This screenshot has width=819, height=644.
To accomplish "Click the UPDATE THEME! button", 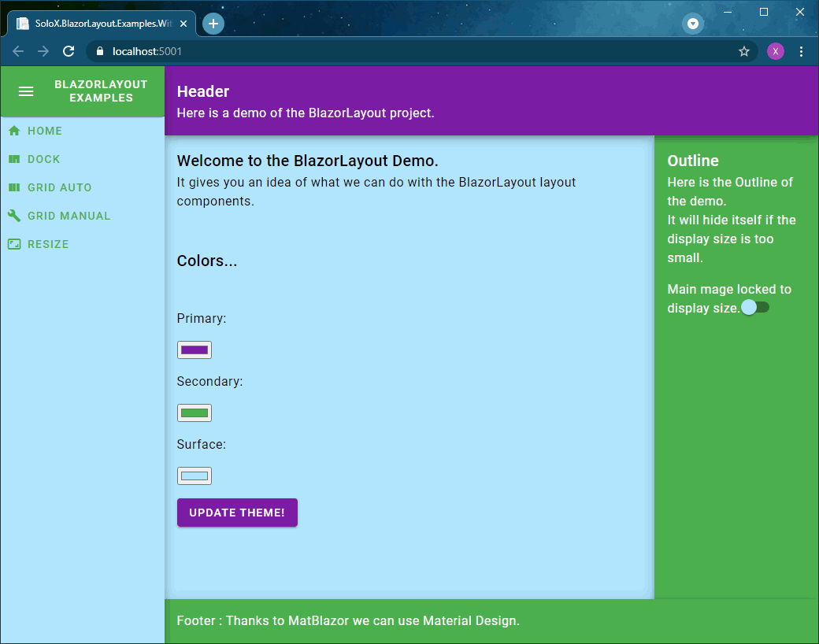I will (x=237, y=513).
